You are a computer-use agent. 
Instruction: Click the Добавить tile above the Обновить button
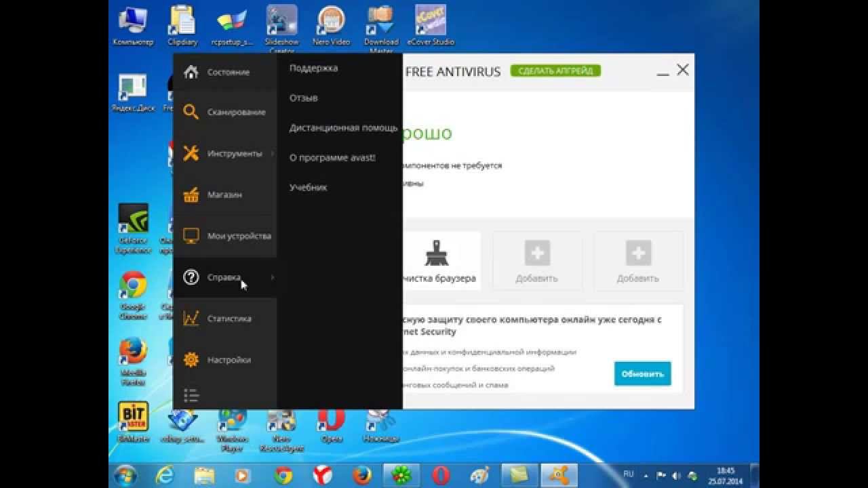coord(637,260)
